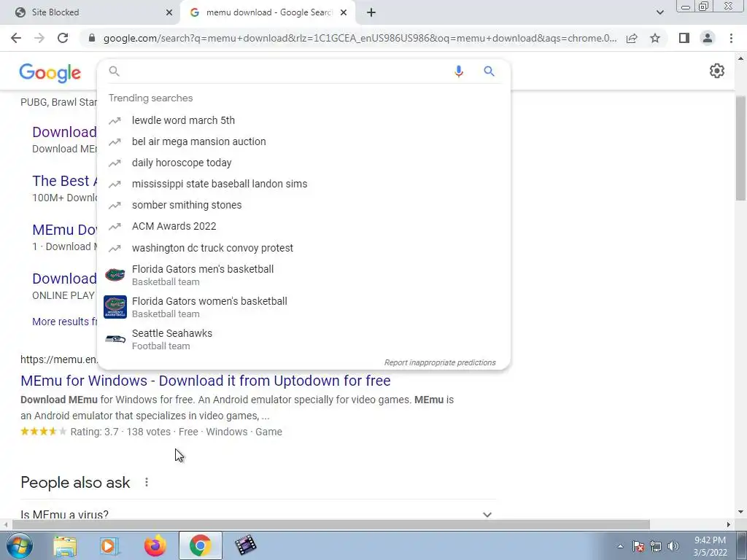Pick Florida Gators women's basketball suggestion
This screenshot has width=747, height=560.
[x=303, y=307]
